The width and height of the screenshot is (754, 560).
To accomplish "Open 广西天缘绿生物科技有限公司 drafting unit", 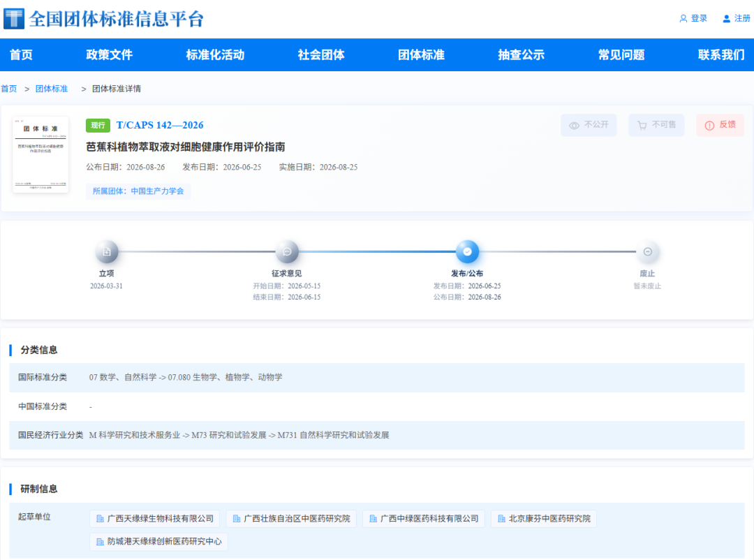I will point(155,519).
